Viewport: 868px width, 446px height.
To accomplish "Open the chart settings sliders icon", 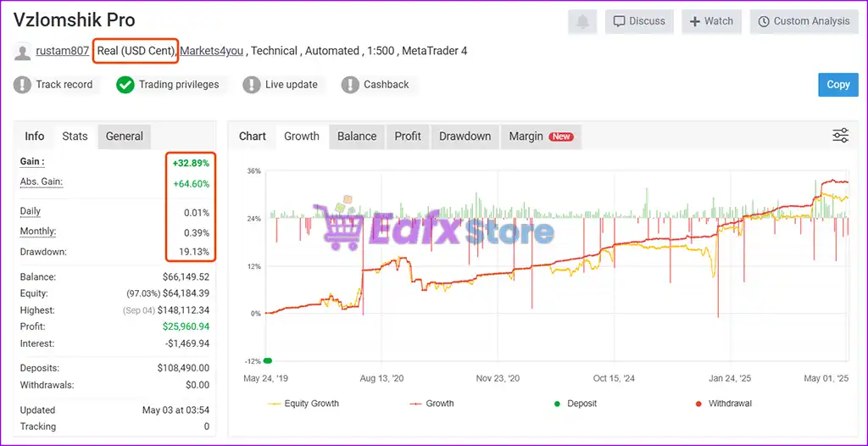I will [x=840, y=135].
